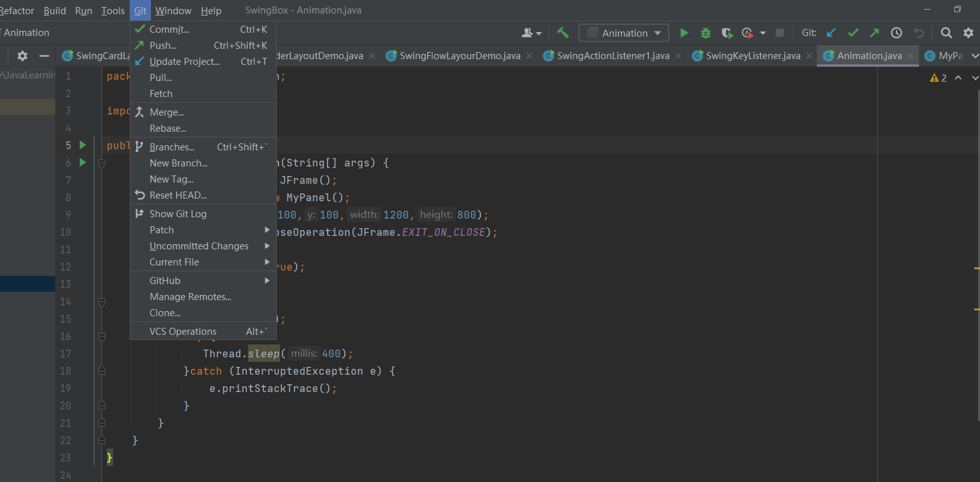Click the run gutter arrow on line 5
This screenshot has height=482, width=980.
click(x=82, y=145)
